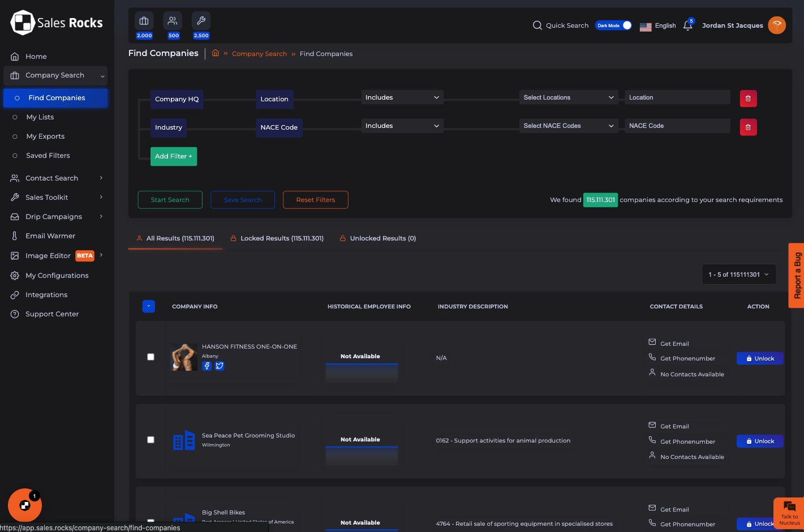Click the company credits briefcase icon
Viewport: 804px width, 532px height.
click(x=144, y=22)
